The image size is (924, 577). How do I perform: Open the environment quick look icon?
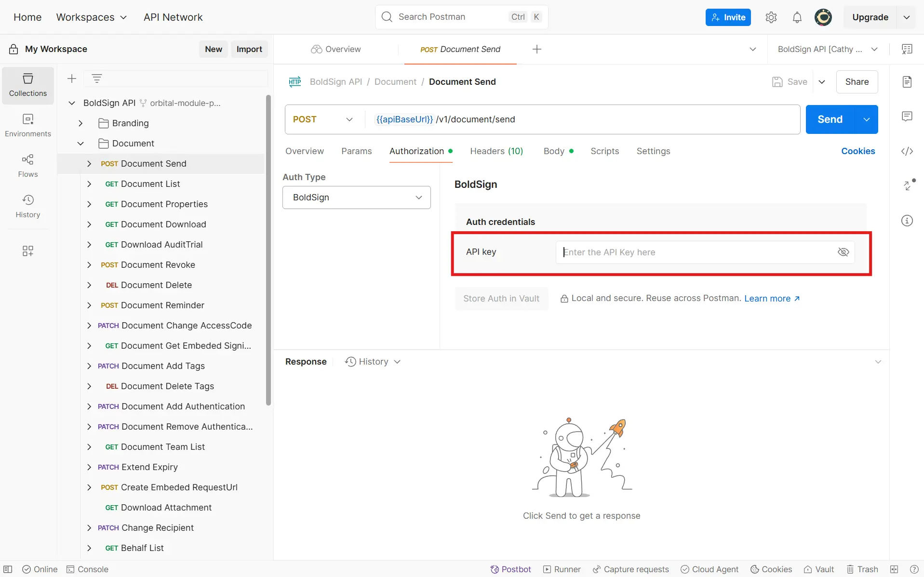click(x=907, y=49)
